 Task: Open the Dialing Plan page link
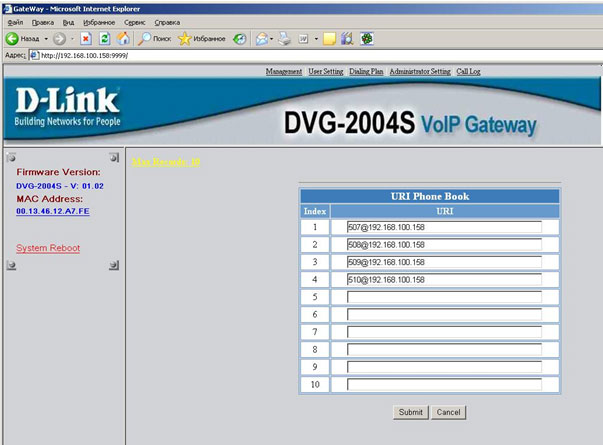point(366,72)
